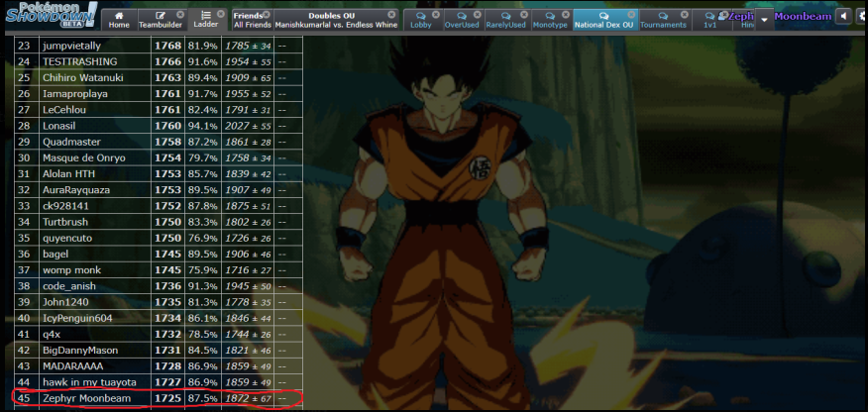
Task: Close the National Dex OU tab
Action: [x=630, y=15]
